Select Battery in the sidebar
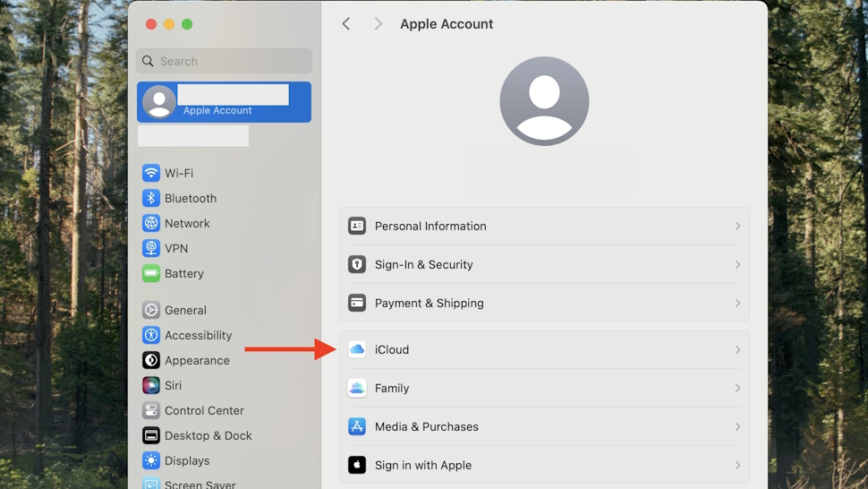Screen dimensions: 868x489 click(x=183, y=273)
